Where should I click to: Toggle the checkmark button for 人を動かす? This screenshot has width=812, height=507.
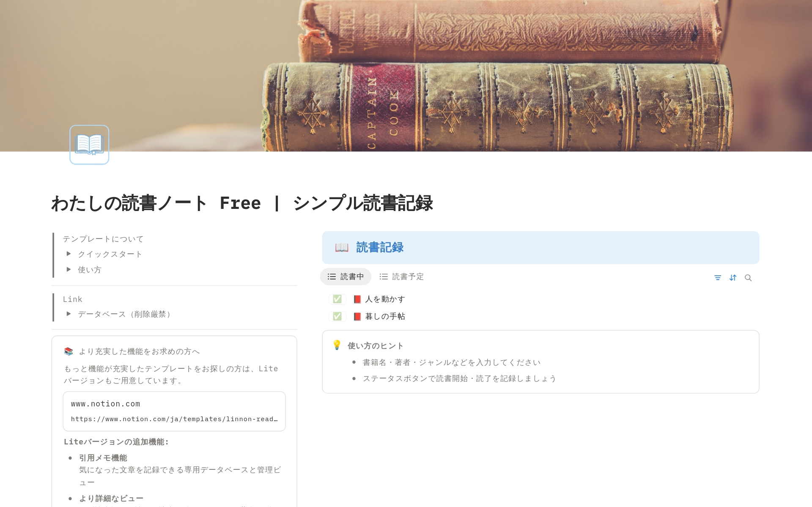click(337, 299)
